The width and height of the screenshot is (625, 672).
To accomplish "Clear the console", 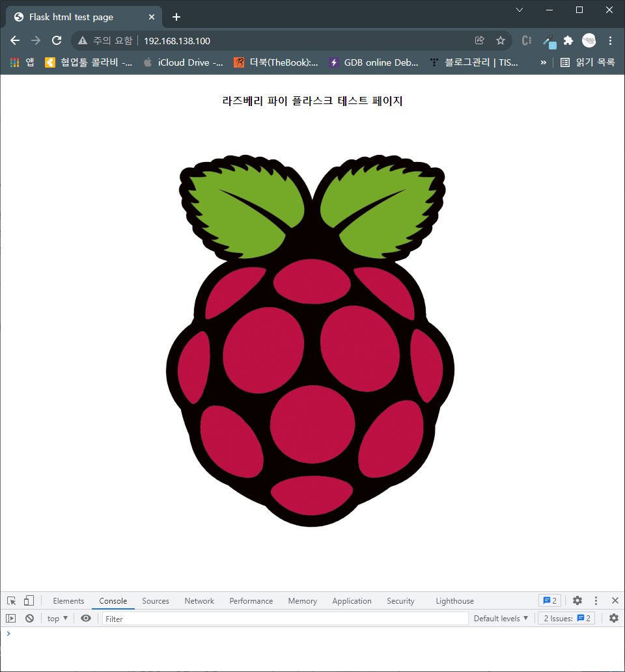I will (x=29, y=619).
